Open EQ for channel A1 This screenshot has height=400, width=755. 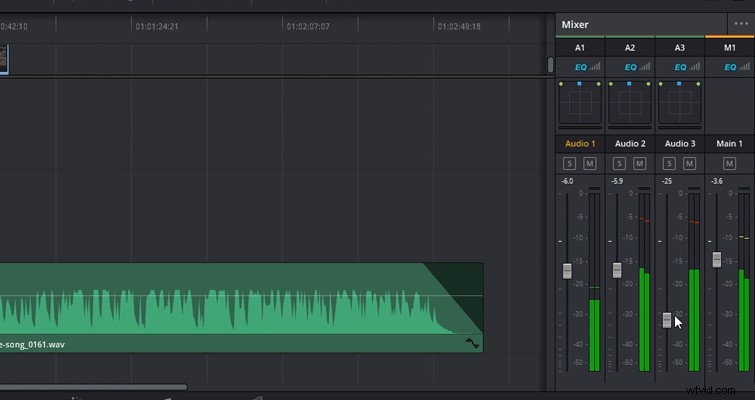[x=581, y=67]
